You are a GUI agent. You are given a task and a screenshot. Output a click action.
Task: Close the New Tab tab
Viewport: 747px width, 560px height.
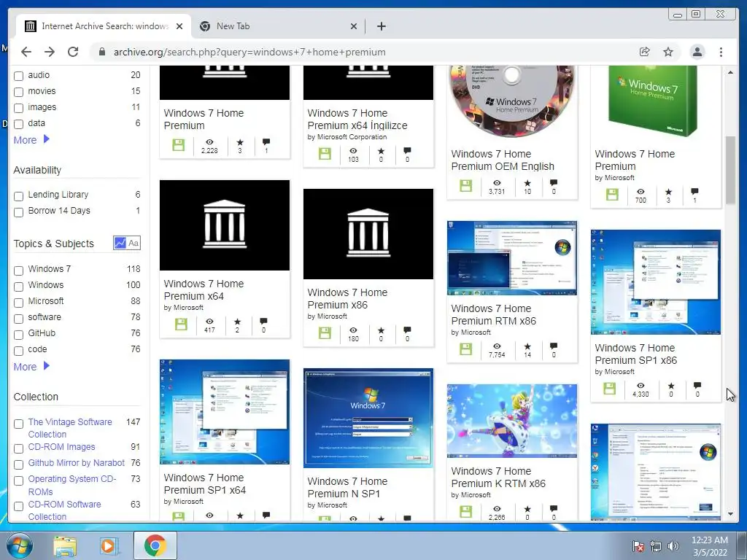click(x=354, y=26)
